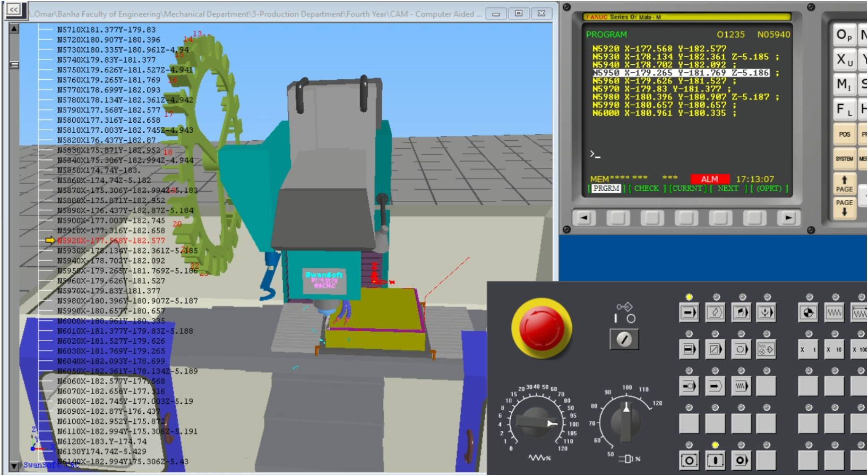Toggle the teach mode button
The height and width of the screenshot is (476, 868).
766,349
